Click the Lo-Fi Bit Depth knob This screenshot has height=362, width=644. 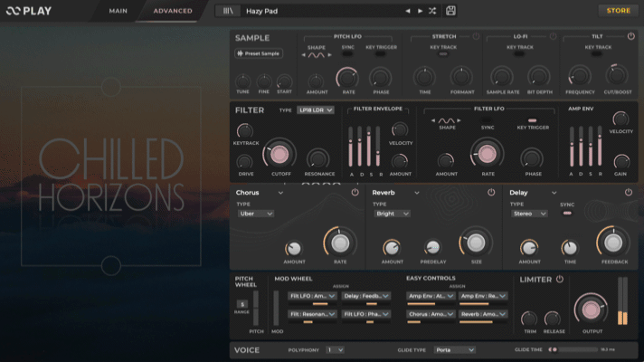pyautogui.click(x=538, y=76)
